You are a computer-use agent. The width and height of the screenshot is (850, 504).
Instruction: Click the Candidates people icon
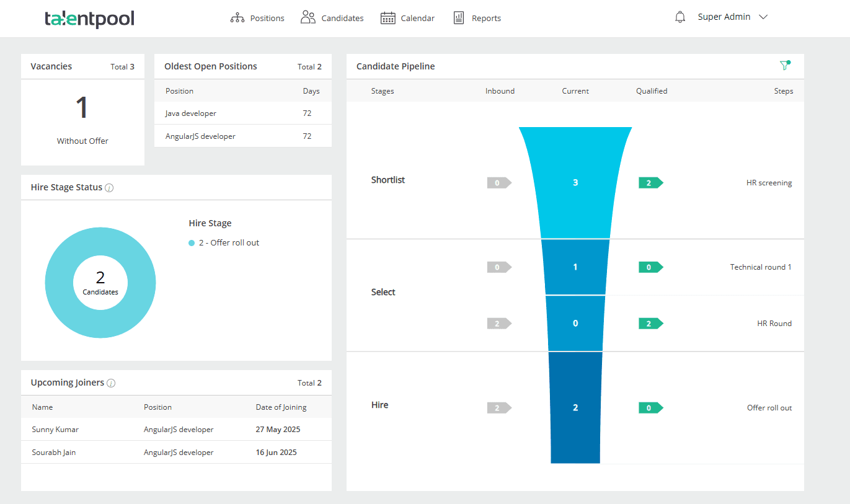coord(308,17)
